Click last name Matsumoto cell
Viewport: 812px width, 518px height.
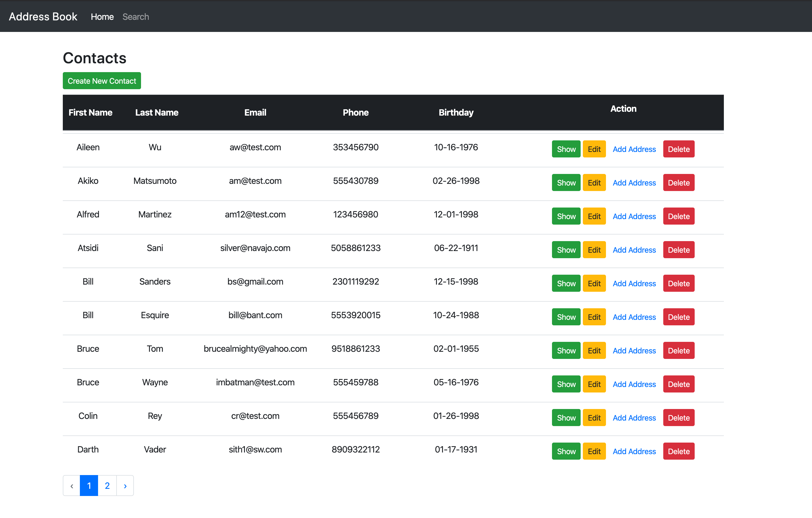click(155, 181)
